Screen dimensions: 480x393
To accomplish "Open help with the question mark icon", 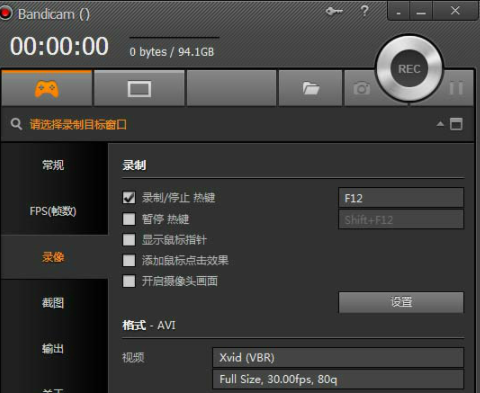I will click(365, 11).
